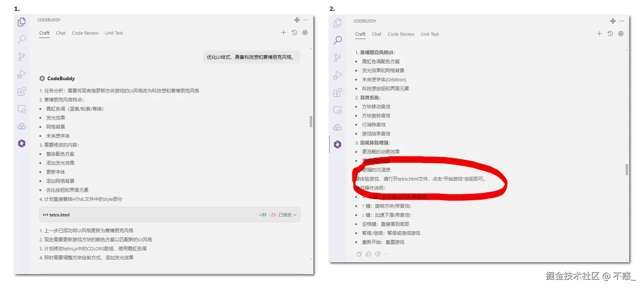
Task: Switch to Unit Test tab in panel 1
Action: pyautogui.click(x=114, y=33)
